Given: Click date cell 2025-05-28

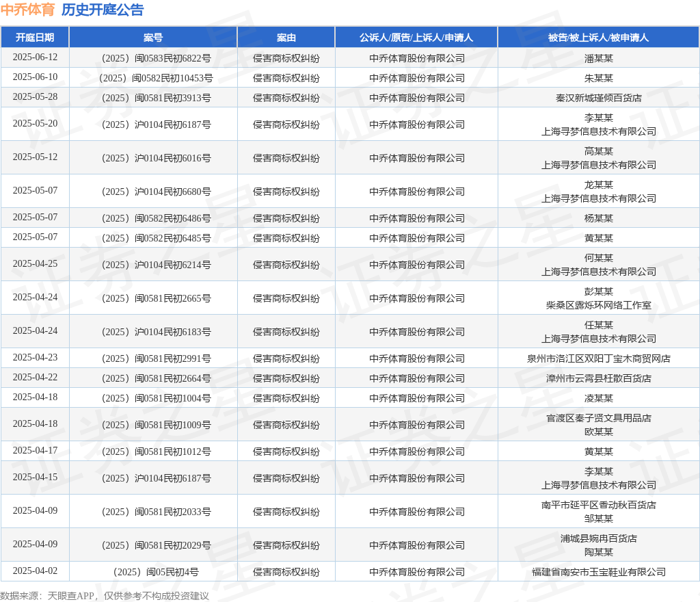Looking at the screenshot, I should [x=35, y=96].
